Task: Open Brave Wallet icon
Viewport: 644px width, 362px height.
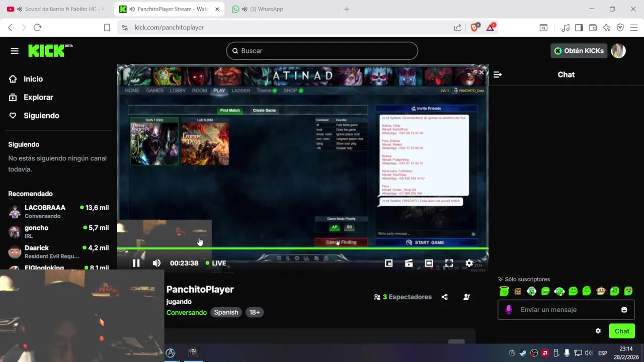Action: (x=593, y=28)
